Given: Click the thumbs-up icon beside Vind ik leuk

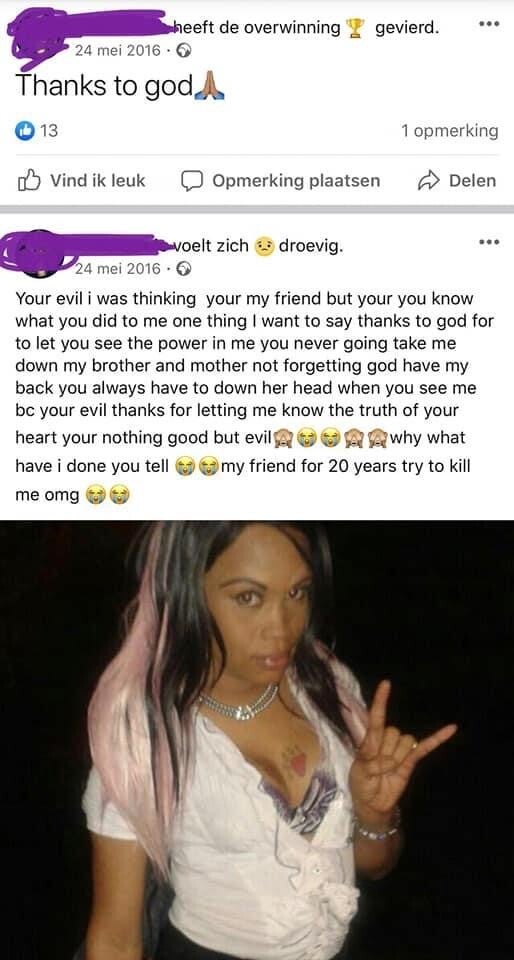Looking at the screenshot, I should 29,180.
